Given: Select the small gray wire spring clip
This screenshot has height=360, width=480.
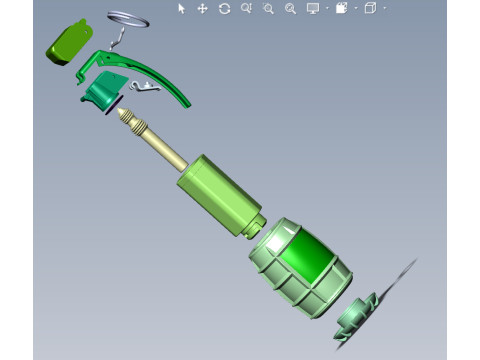Looking at the screenshot, I should point(145,86).
